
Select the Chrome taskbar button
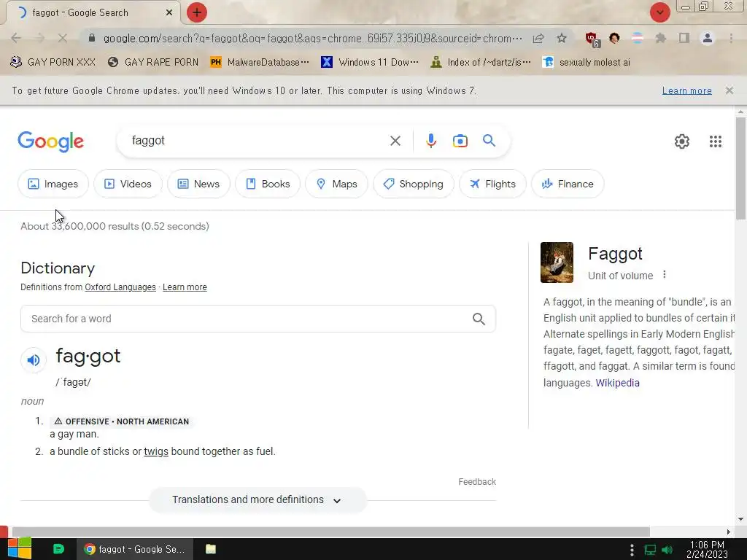tap(135, 549)
